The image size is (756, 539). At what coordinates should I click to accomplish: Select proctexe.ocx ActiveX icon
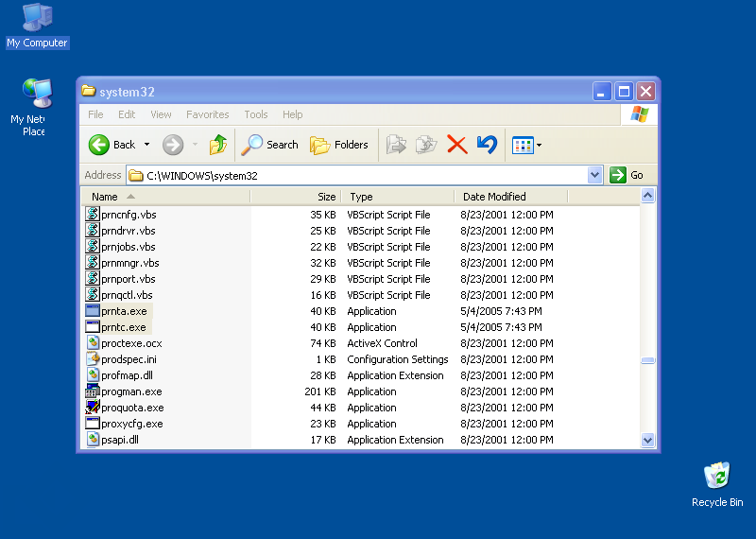(x=93, y=342)
